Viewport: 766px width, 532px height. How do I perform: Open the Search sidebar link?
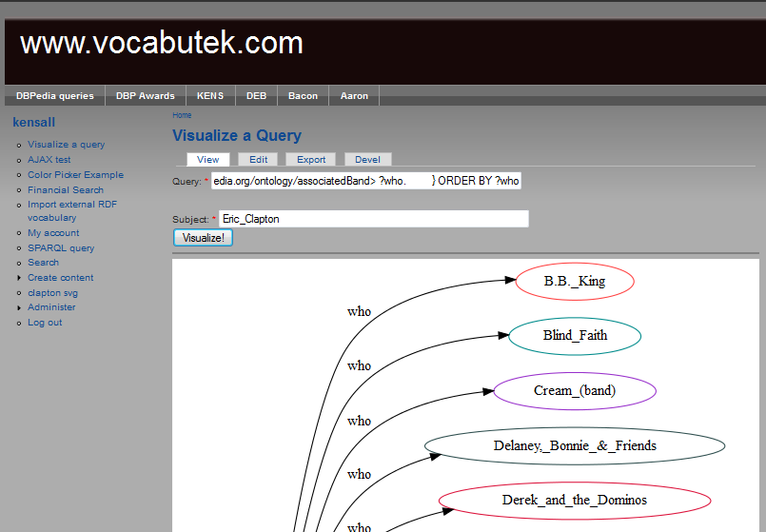(43, 263)
